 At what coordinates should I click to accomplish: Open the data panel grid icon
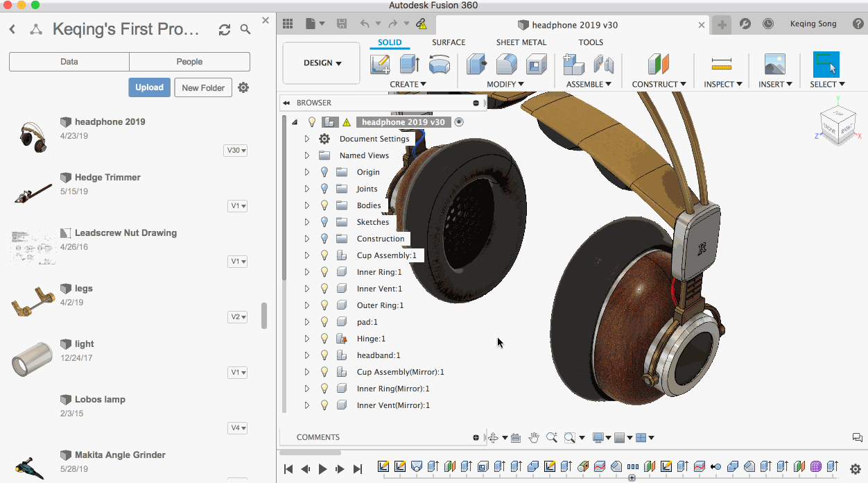point(288,24)
